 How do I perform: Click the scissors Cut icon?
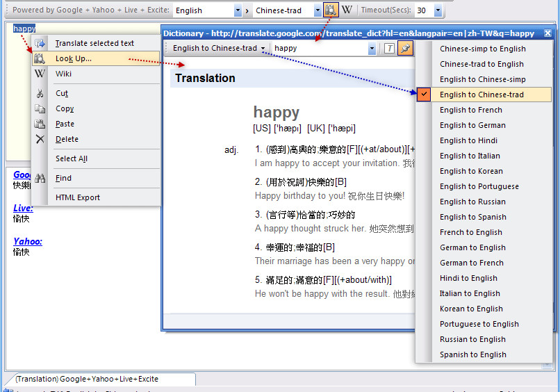(40, 93)
